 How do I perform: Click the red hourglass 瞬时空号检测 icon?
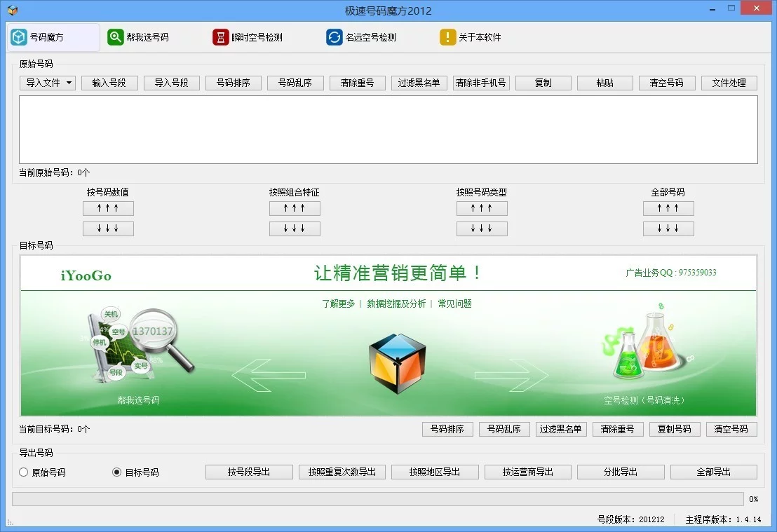tap(220, 37)
